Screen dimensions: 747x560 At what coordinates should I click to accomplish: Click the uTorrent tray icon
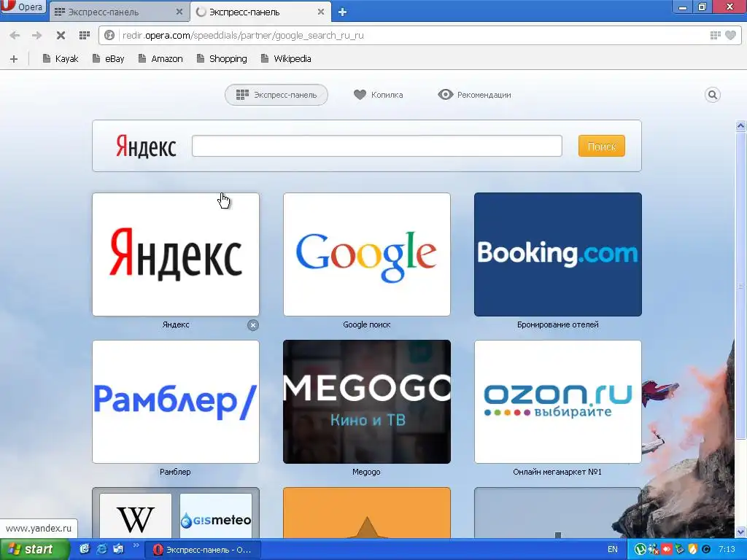click(640, 550)
